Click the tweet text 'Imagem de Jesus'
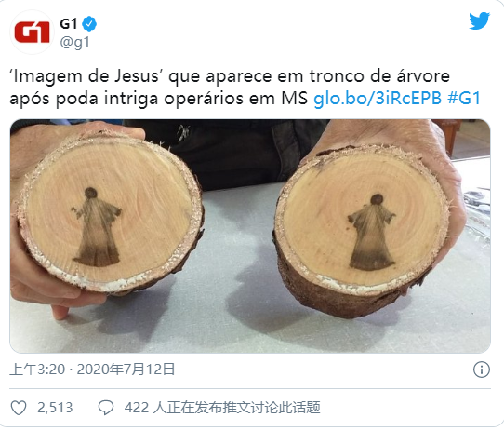The height and width of the screenshot is (431, 504). coord(85,76)
